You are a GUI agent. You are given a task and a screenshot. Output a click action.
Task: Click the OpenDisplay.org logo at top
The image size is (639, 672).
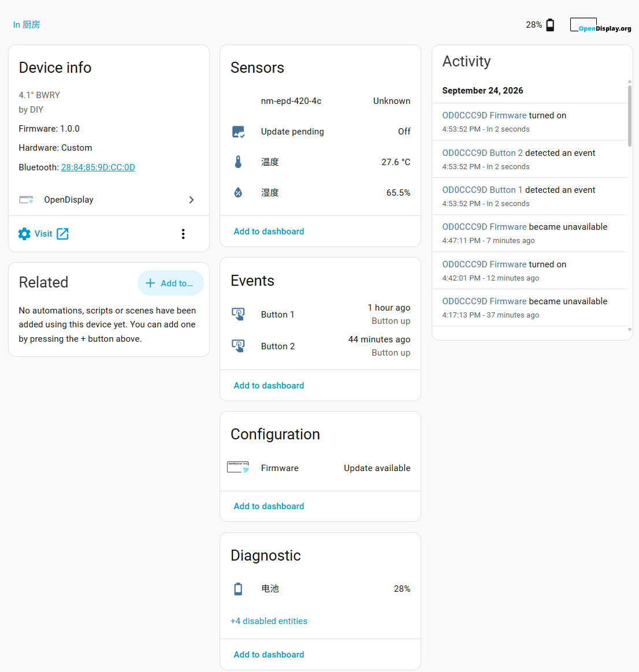click(x=600, y=25)
